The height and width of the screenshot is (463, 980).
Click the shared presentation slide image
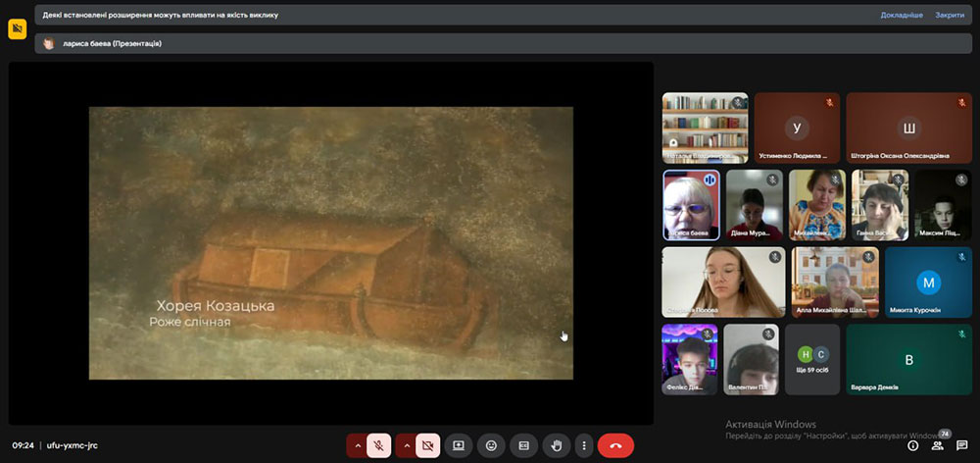tap(330, 242)
